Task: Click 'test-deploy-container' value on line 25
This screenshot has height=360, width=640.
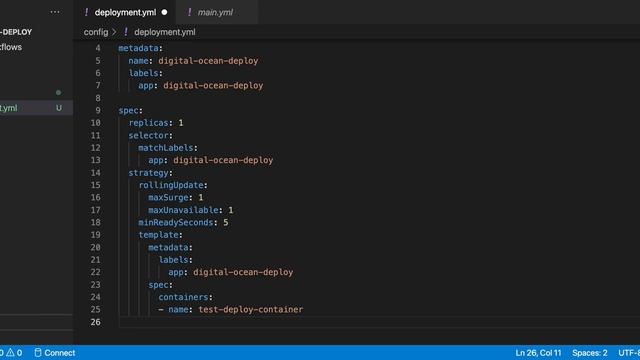Action: click(251, 309)
